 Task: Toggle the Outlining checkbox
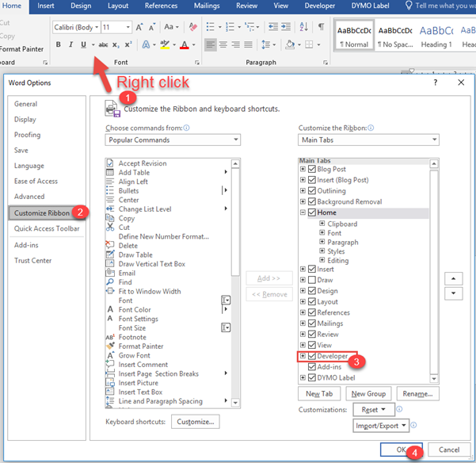(312, 190)
